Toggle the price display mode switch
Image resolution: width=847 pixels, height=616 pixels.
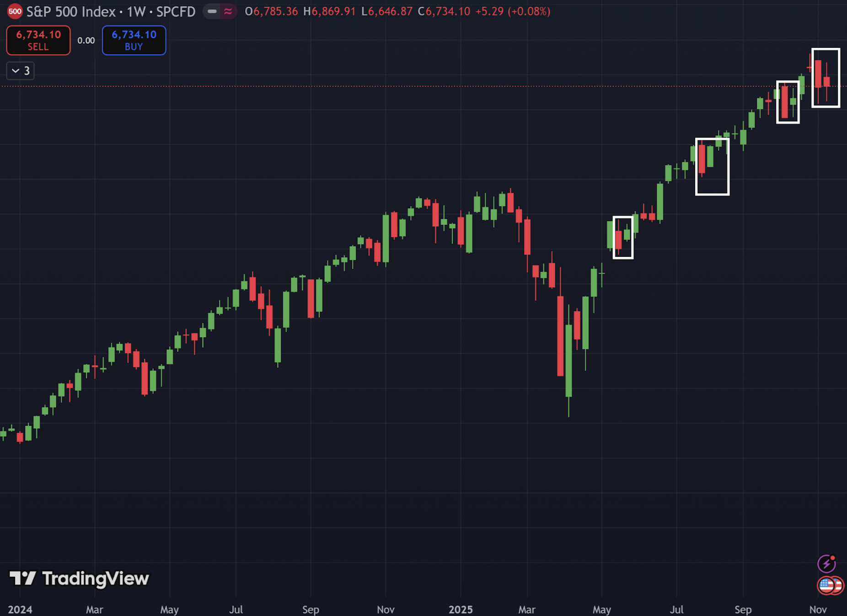click(x=219, y=11)
